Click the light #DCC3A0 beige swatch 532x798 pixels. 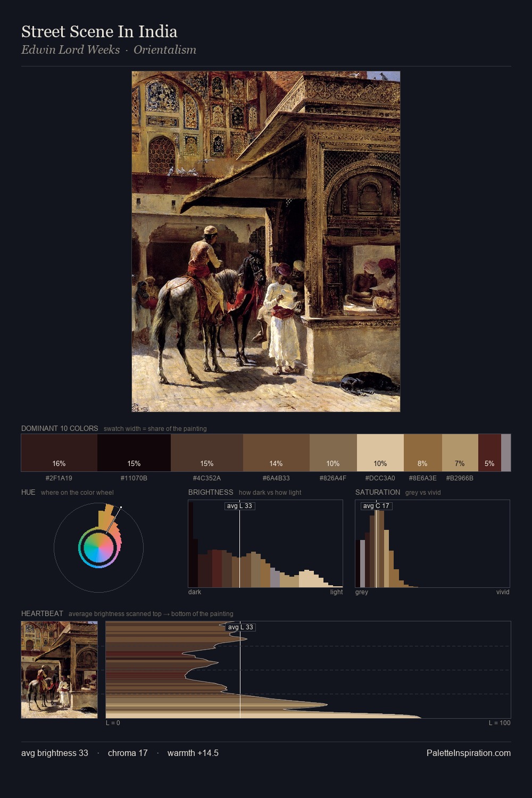coord(380,453)
